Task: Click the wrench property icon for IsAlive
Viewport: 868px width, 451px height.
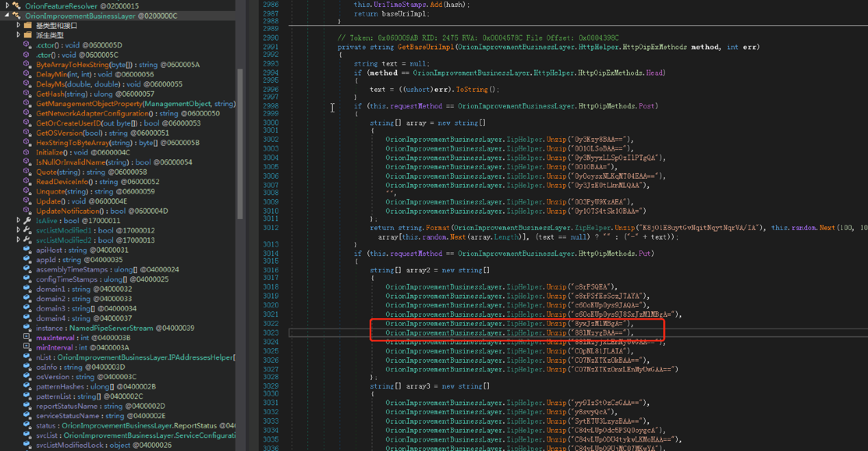Action: [x=28, y=220]
